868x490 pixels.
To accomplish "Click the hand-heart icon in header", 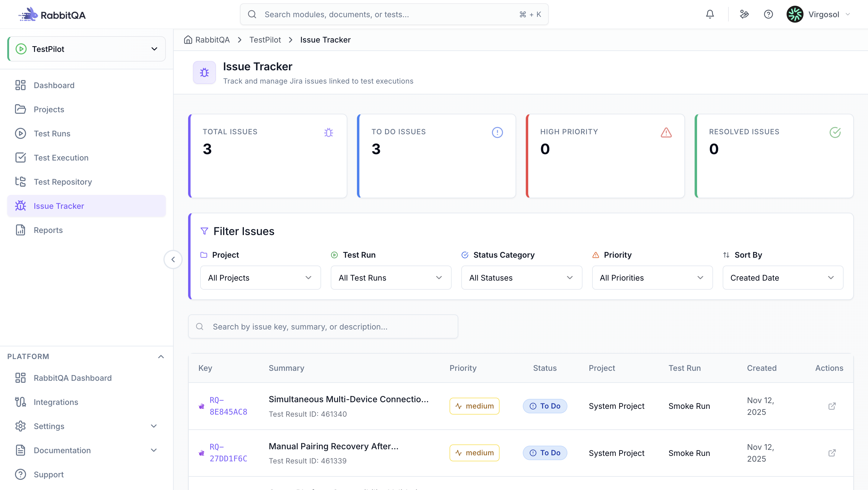I will tap(744, 14).
